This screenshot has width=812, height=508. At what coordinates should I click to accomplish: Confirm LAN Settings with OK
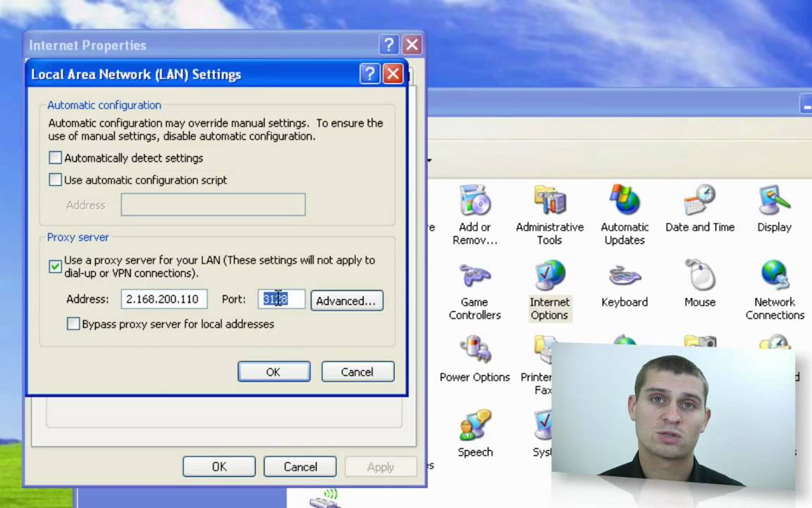(274, 372)
